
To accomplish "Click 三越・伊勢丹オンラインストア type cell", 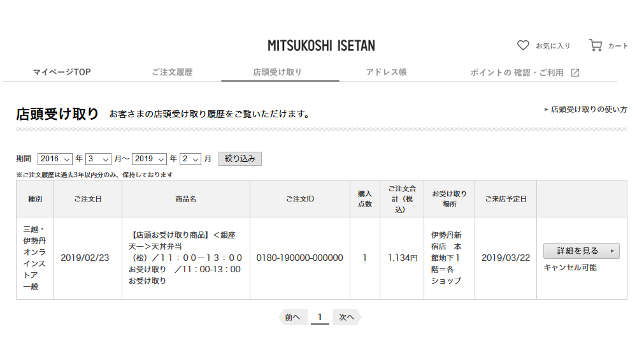I will point(34,258).
